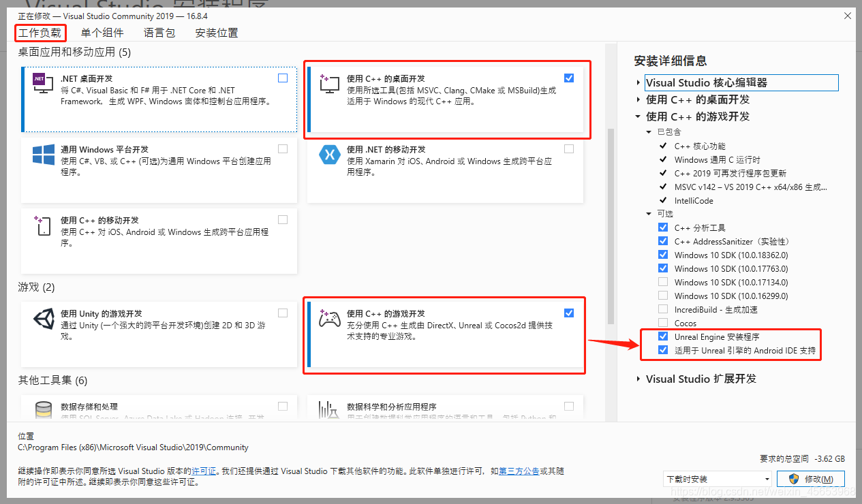Enable the 使用 Unity 的游戏开发 checkbox

coord(283,313)
